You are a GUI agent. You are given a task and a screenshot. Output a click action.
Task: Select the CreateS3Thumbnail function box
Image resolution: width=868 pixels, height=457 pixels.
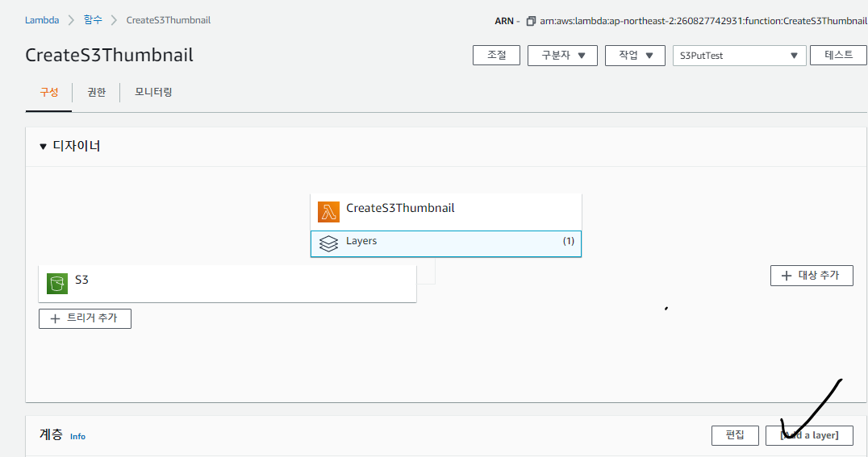[x=445, y=212]
